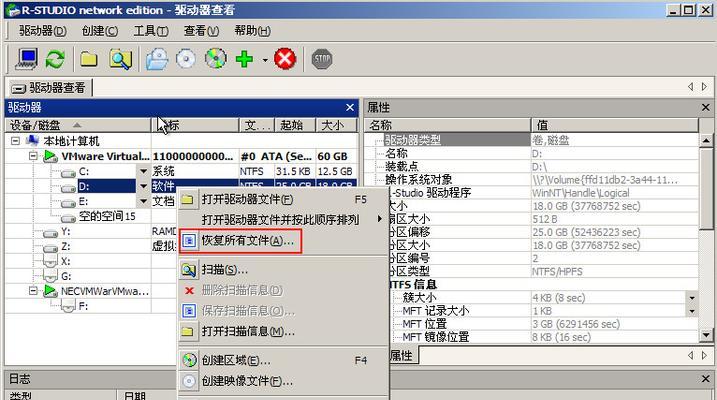Choose 打开扫描信息(M)... menu item
This screenshot has width=717, height=400.
[x=283, y=331]
